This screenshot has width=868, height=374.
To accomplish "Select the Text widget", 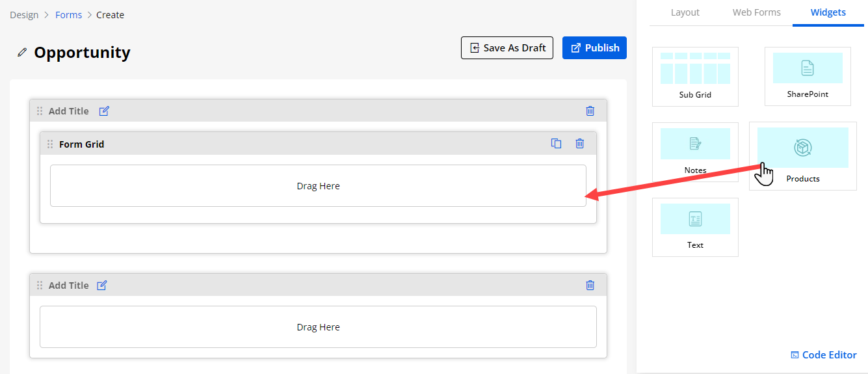I will (695, 227).
